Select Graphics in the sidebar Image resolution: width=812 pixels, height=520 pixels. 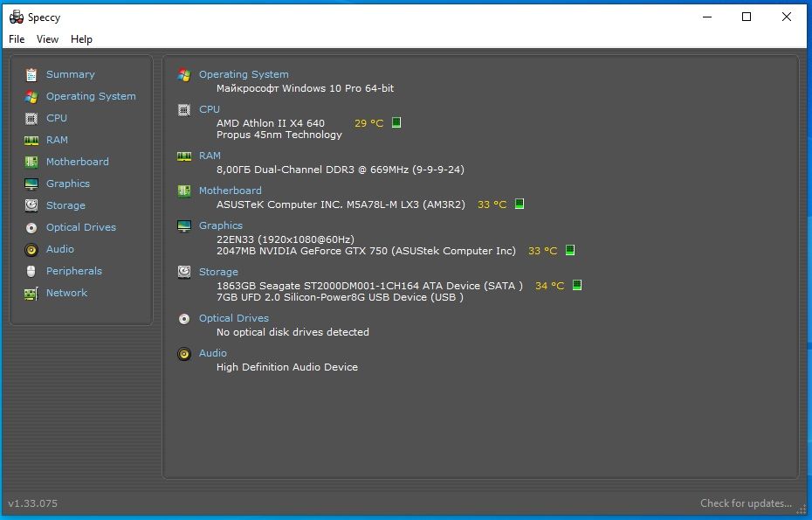[68, 183]
